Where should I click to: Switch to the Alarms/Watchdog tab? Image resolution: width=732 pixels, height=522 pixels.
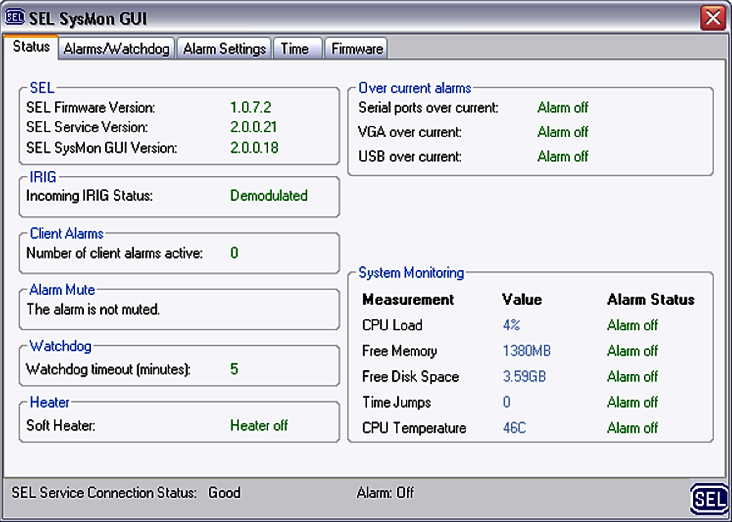tap(117, 49)
